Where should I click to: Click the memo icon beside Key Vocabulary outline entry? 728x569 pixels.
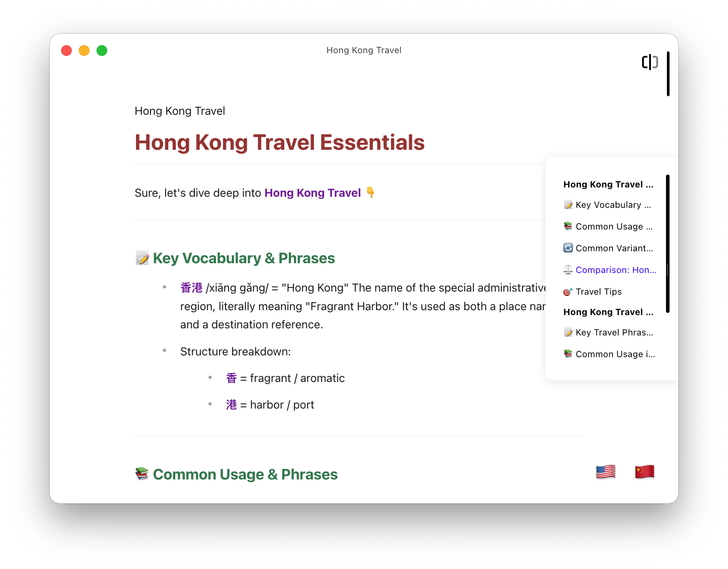[x=568, y=205]
